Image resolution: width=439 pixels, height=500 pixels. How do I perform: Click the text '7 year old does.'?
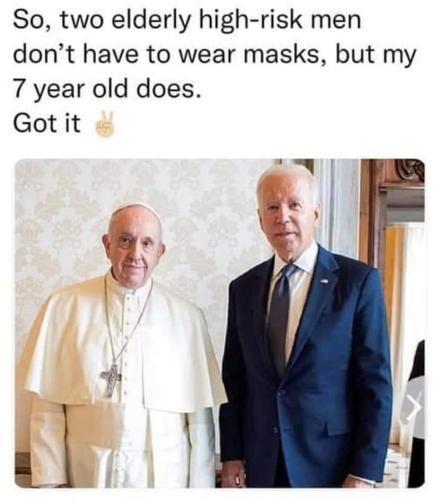point(107,89)
